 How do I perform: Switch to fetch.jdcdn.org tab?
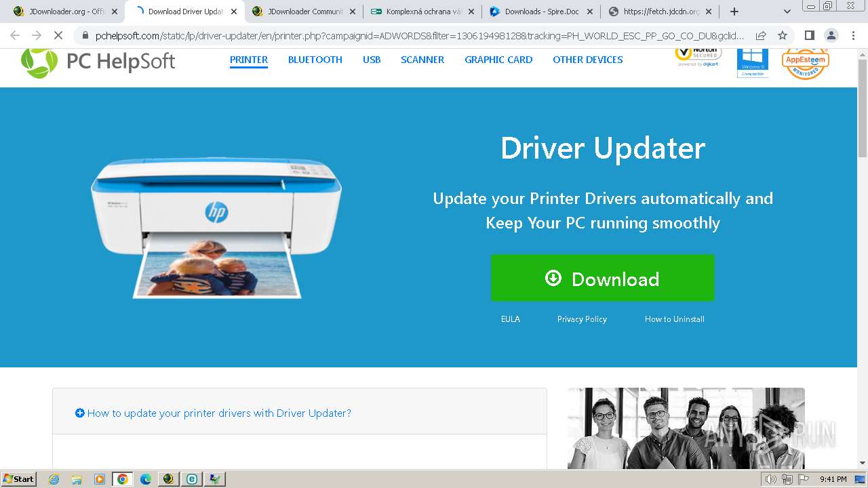pos(659,12)
